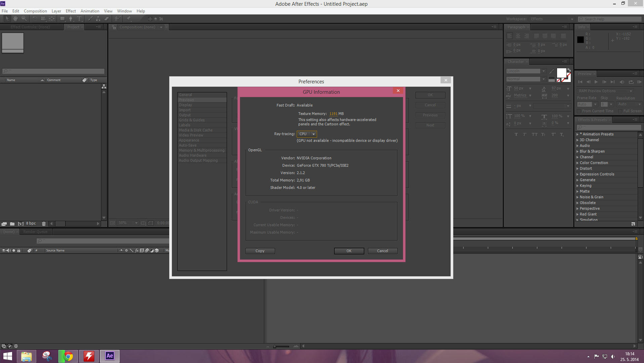Click the video eye column icon
The image size is (644, 363).
[x=4, y=250]
